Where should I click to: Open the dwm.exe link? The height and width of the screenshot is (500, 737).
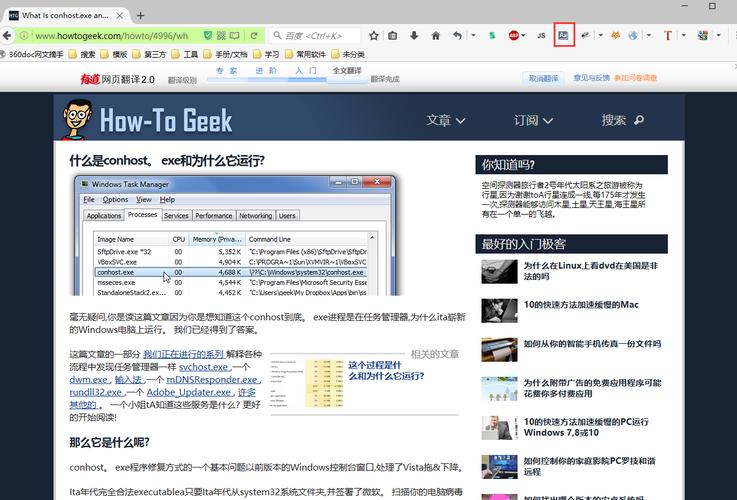(89, 380)
